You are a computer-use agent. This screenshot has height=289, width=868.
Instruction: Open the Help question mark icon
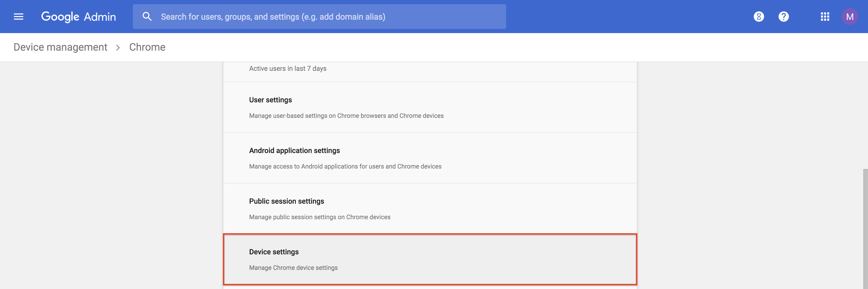[783, 17]
